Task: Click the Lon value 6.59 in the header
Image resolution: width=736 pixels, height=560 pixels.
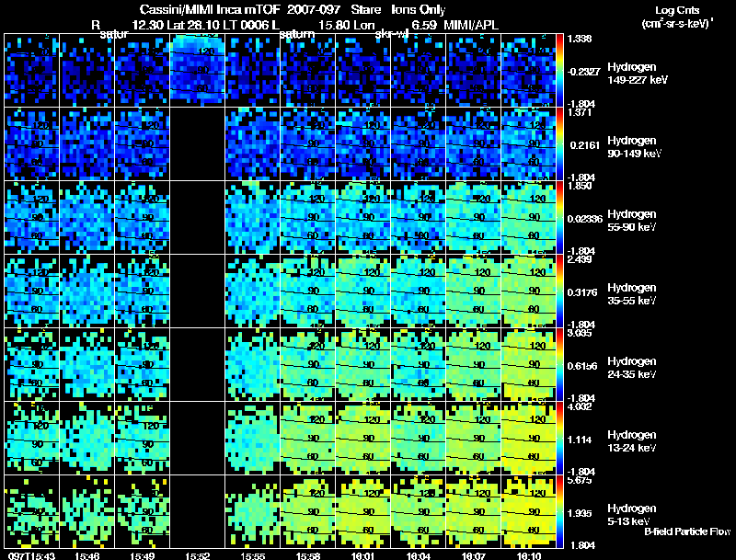Action: 424,26
